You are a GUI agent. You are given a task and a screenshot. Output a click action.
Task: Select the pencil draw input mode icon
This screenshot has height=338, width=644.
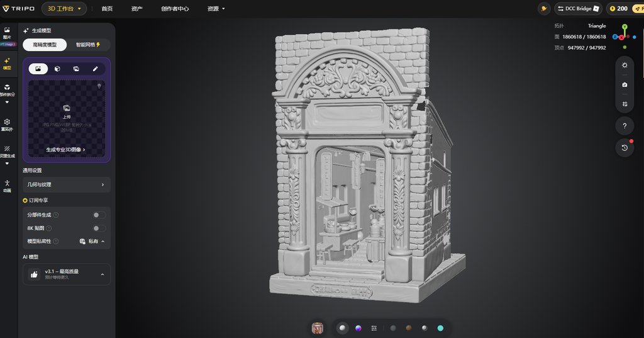click(x=96, y=69)
